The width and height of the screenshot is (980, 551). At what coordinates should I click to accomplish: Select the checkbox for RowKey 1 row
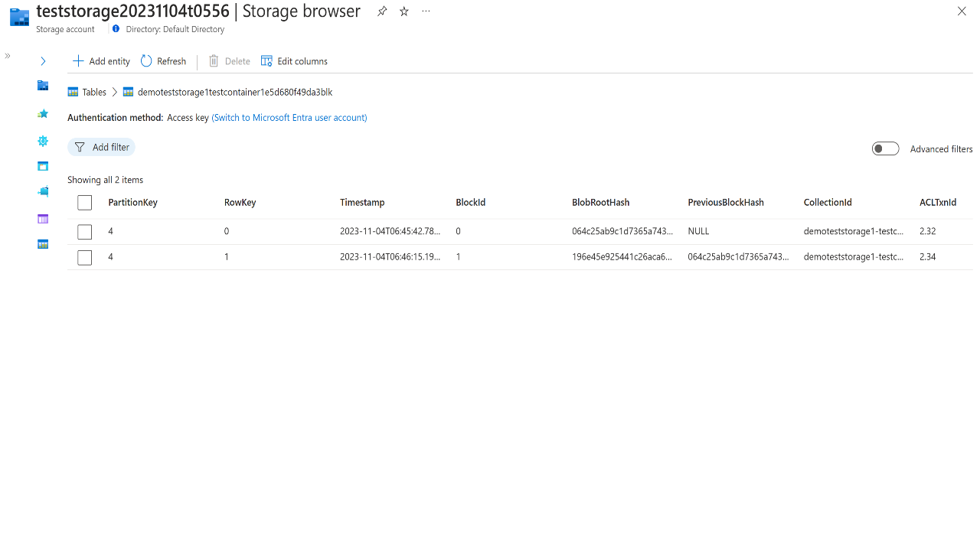point(85,257)
